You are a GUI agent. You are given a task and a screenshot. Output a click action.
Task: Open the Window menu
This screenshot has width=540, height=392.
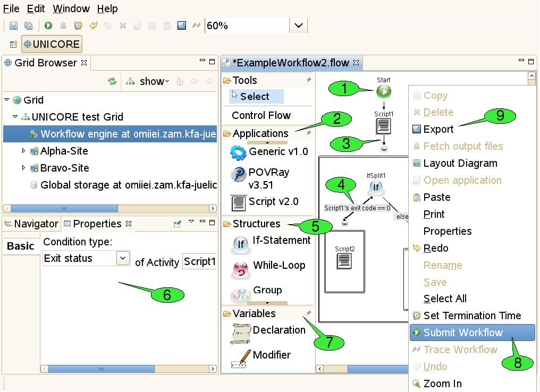(71, 8)
